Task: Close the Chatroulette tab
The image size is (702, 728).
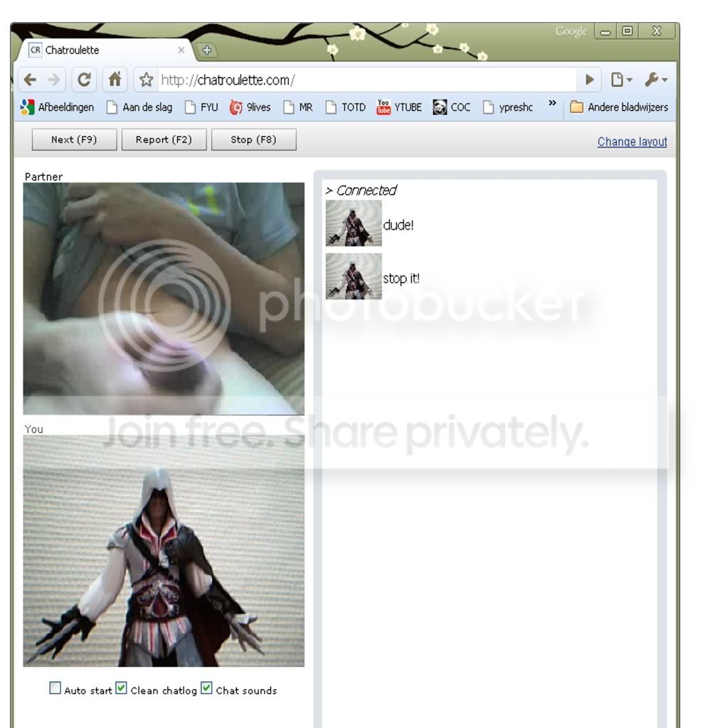Action: [181, 50]
